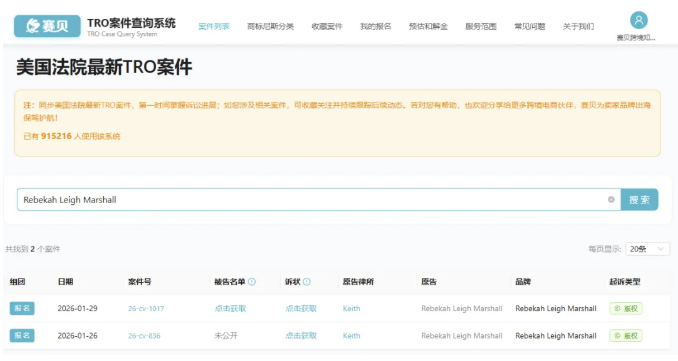Click date 2026-01-29
Viewport: 678px width, 361px height.
coord(77,309)
